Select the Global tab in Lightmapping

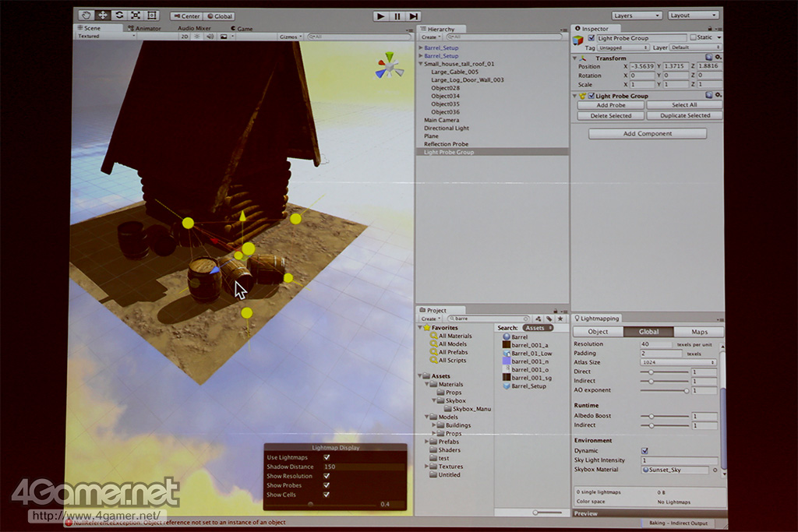[x=648, y=332]
